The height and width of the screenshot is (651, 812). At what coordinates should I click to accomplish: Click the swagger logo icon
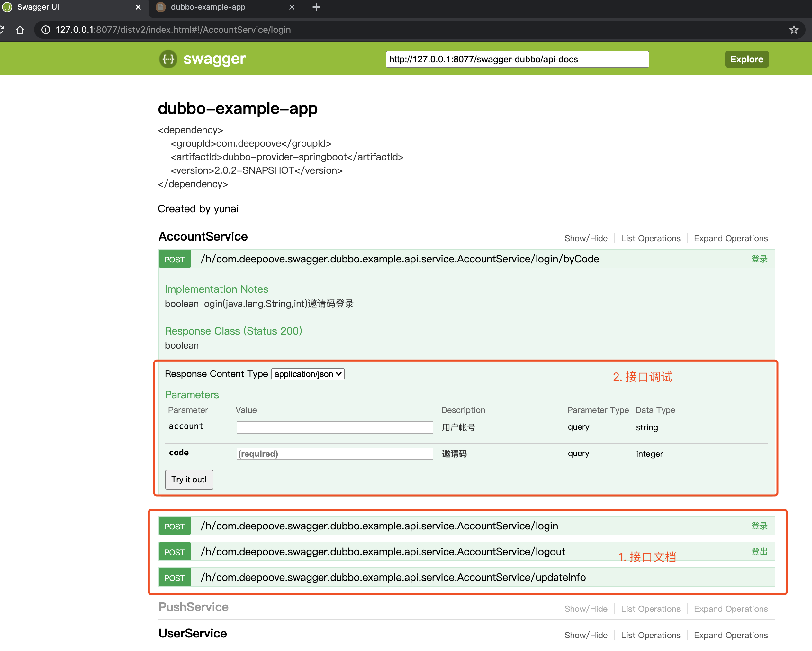pyautogui.click(x=168, y=59)
